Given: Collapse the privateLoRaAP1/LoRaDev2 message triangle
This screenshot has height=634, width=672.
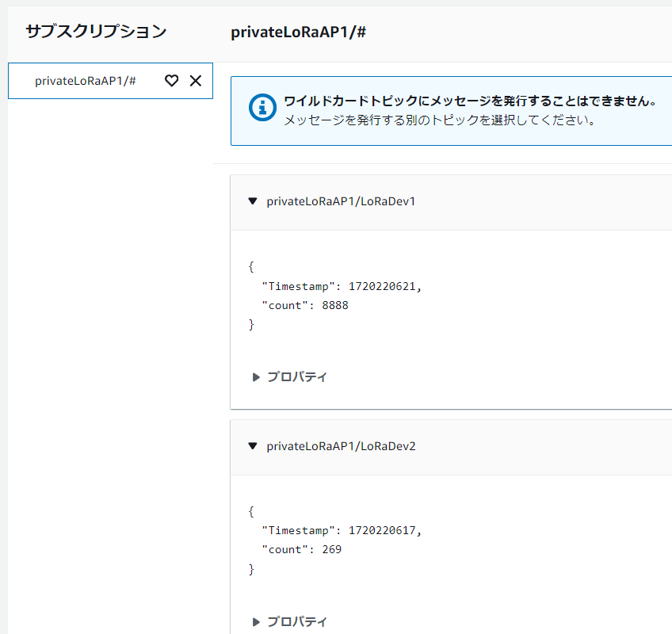Looking at the screenshot, I should [253, 446].
